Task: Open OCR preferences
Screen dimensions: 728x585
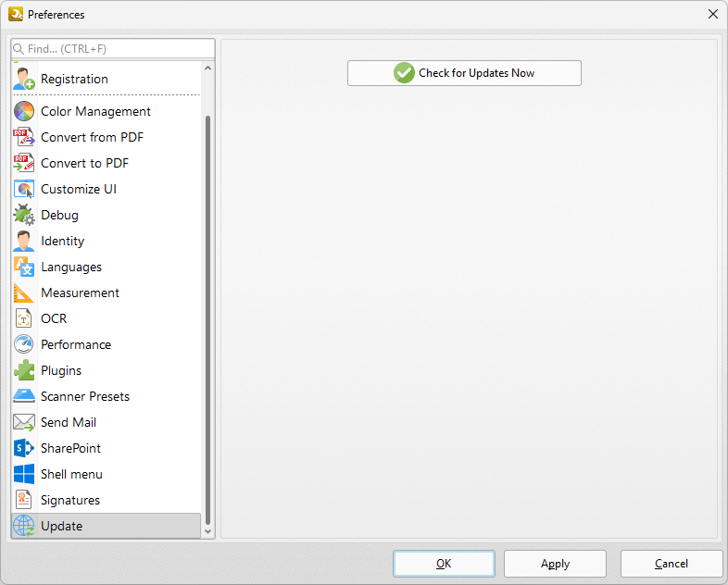Action: coord(107,318)
